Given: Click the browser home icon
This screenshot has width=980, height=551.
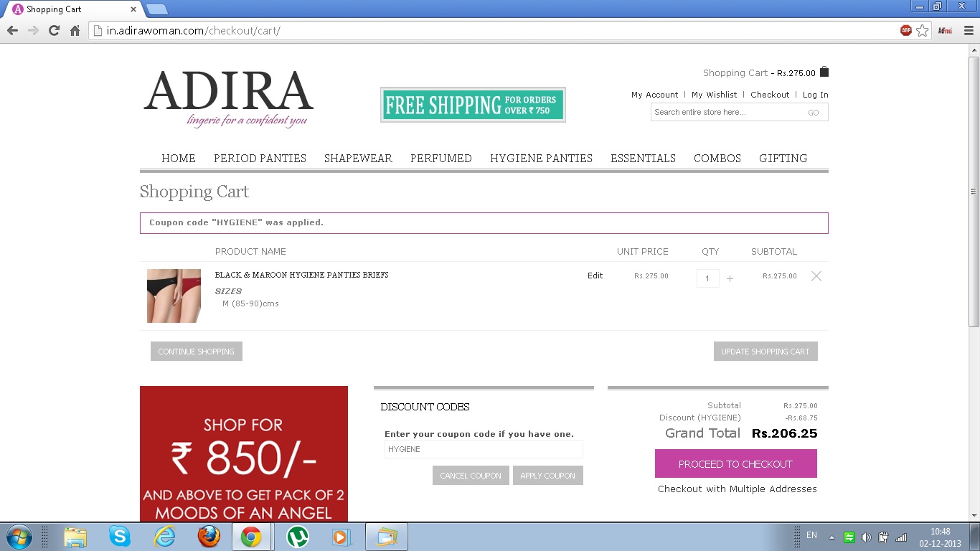Looking at the screenshot, I should 75,30.
